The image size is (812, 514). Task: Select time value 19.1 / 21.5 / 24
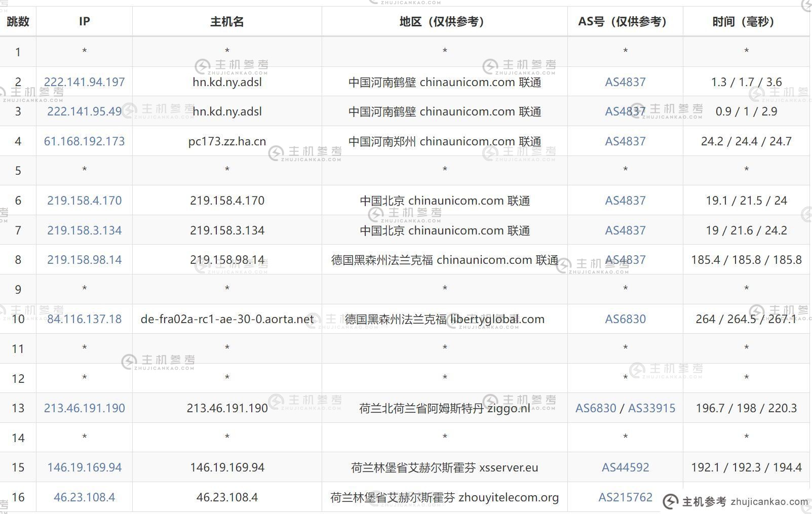click(x=746, y=201)
